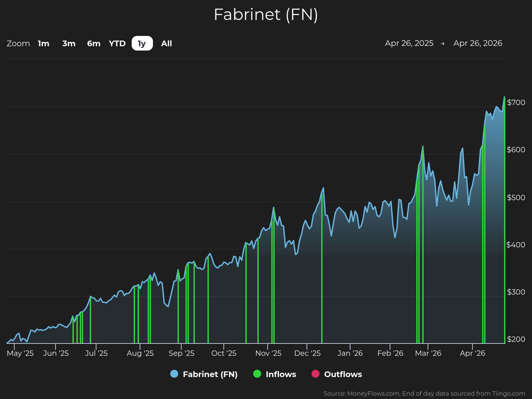Toggle Fabrinet (FN) series label
Image resolution: width=532 pixels, height=399 pixels.
210,374
